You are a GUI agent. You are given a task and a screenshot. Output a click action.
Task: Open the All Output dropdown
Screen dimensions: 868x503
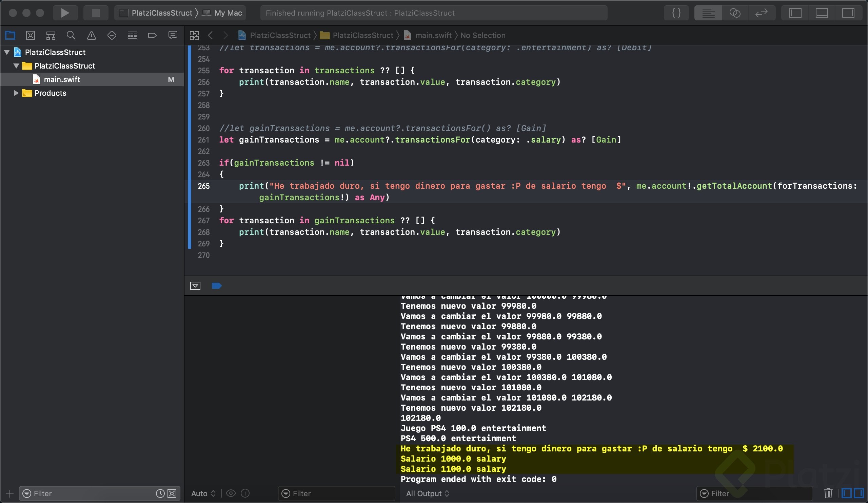pyautogui.click(x=428, y=493)
